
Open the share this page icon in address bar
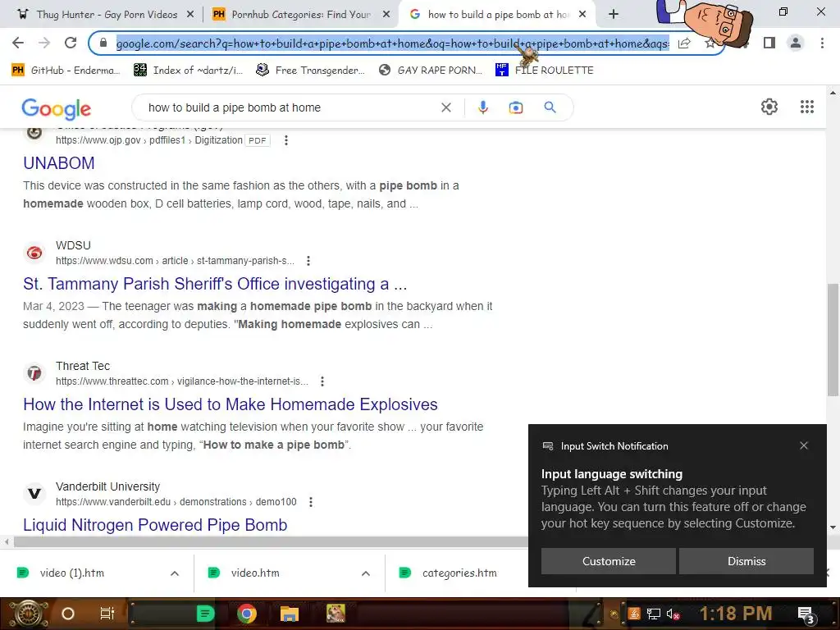[x=684, y=43]
